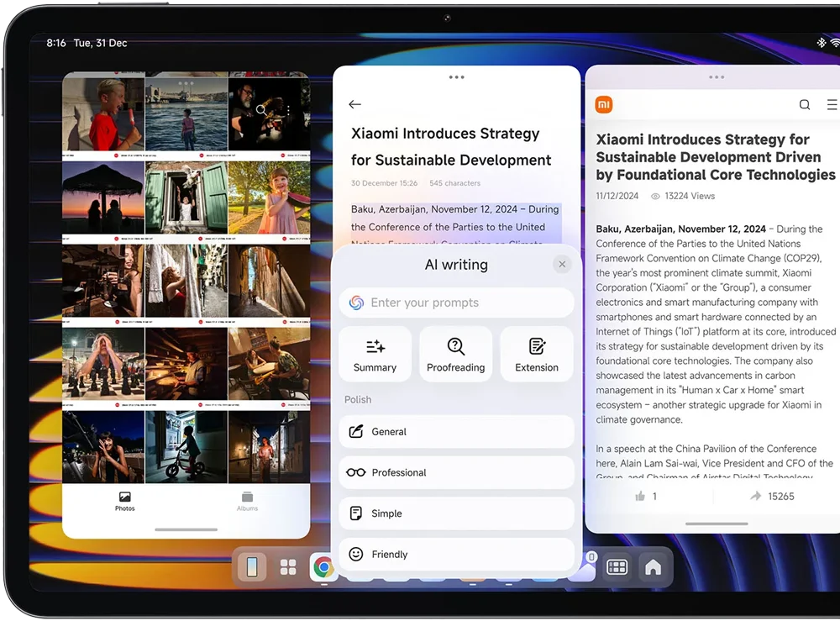Tap the colorful AI swirl icon in prompt box
Screen dimensions: 840x621
pyautogui.click(x=356, y=303)
